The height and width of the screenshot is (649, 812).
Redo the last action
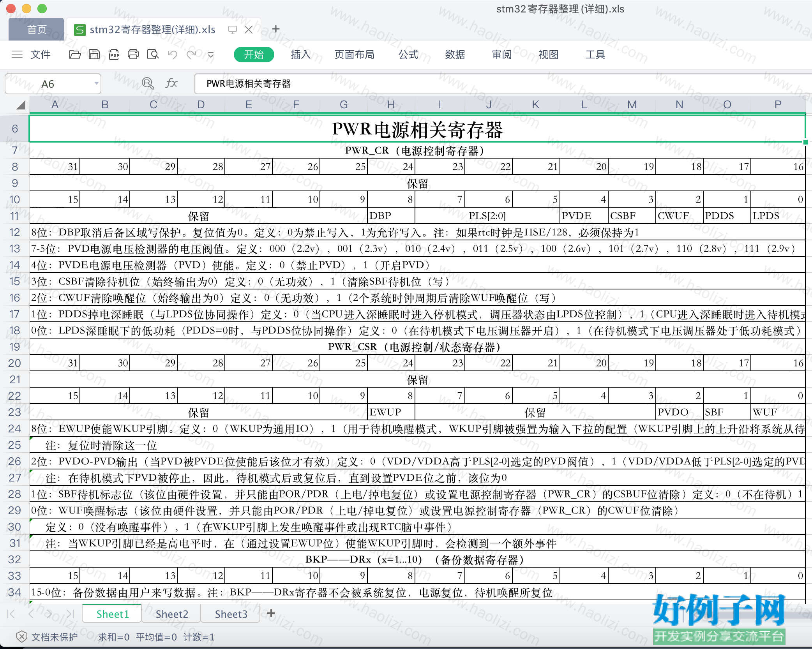[191, 55]
